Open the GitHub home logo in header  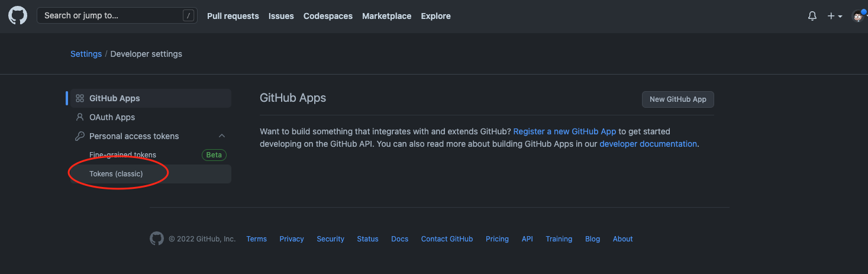click(18, 16)
